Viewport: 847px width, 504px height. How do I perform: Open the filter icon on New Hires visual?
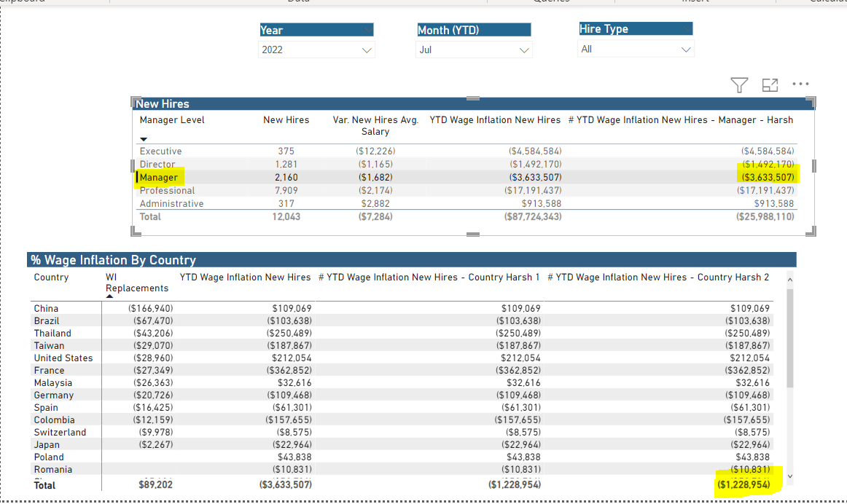coord(739,84)
